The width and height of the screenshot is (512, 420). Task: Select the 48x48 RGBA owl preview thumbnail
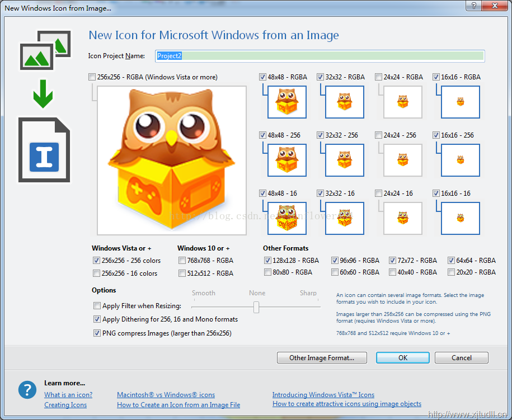click(x=286, y=102)
